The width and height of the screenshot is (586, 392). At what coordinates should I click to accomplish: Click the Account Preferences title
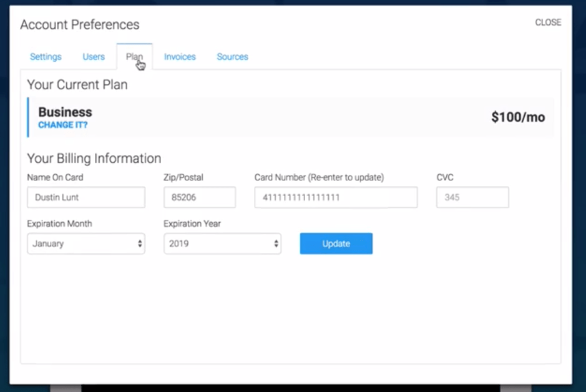80,25
